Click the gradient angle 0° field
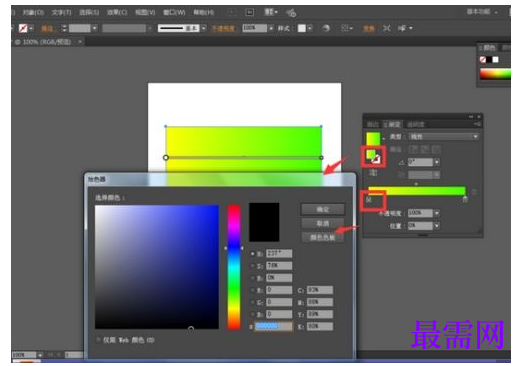Viewport: 523px width, 366px height. pyautogui.click(x=420, y=162)
